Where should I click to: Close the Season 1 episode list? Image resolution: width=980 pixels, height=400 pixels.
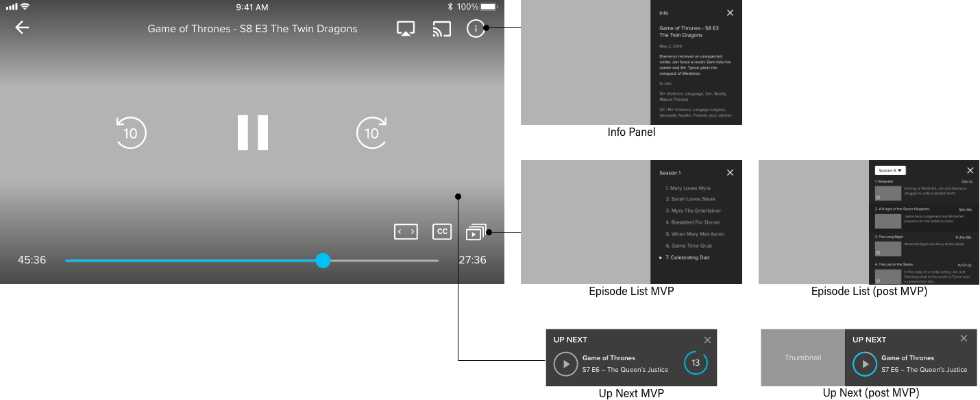(x=730, y=173)
